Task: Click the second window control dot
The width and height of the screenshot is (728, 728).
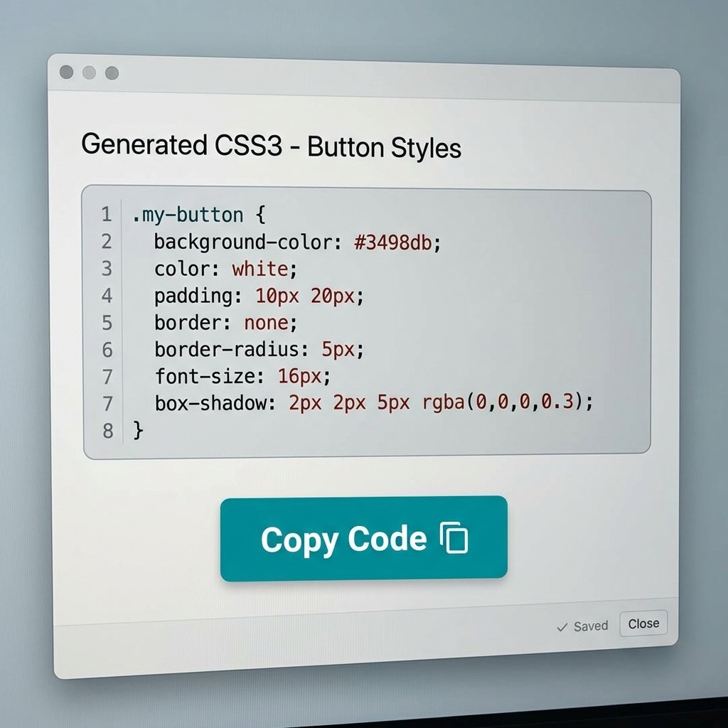Action: 89,73
